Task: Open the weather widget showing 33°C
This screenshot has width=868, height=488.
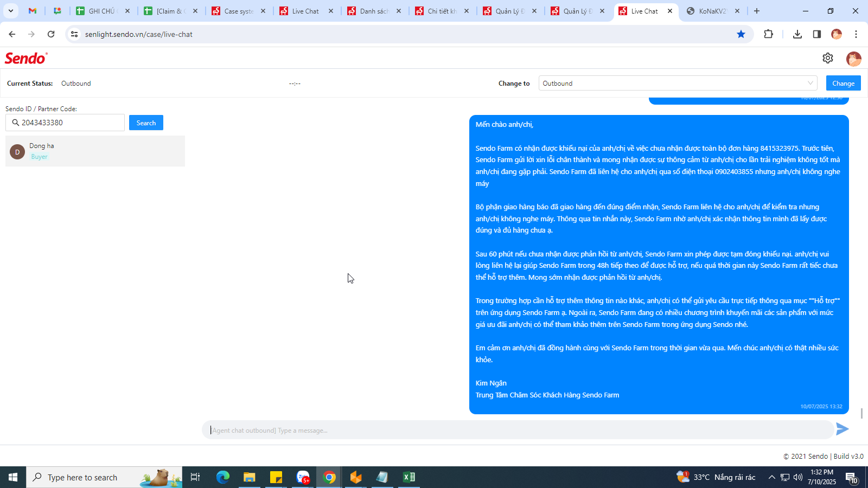Action: 716,477
